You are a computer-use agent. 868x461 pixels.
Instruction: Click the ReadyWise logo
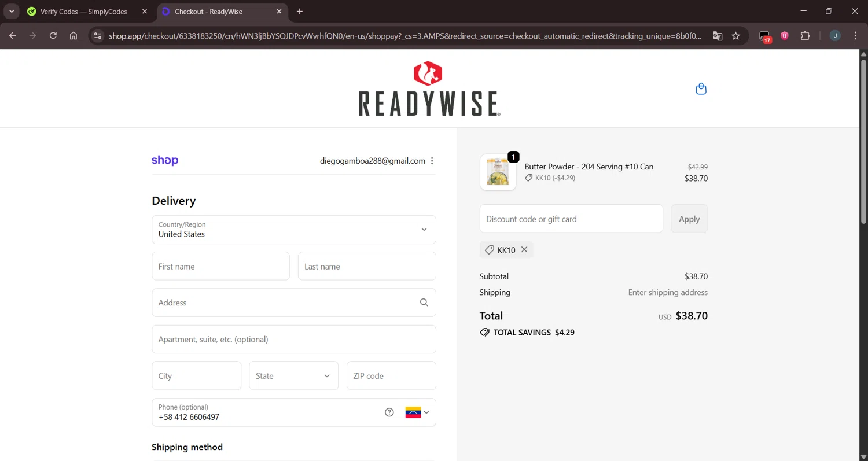pyautogui.click(x=429, y=88)
